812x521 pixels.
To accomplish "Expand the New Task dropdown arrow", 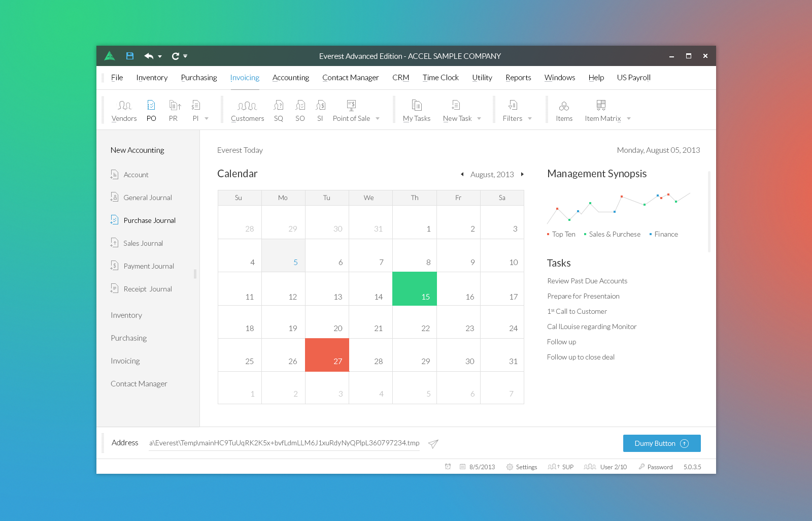I will coord(479,118).
